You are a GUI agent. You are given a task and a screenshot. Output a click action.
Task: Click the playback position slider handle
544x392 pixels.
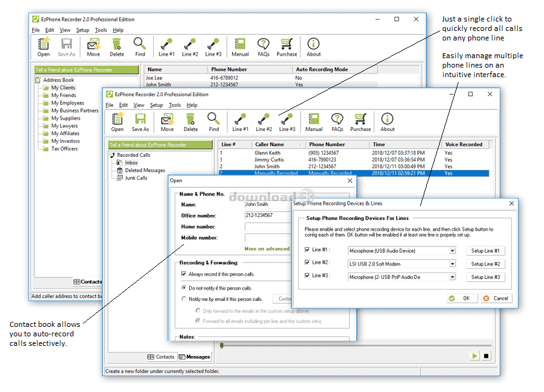(x=221, y=345)
